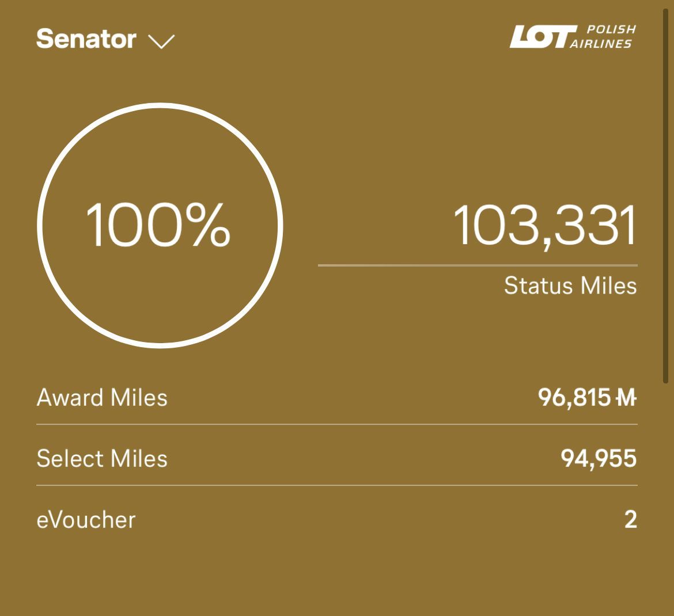Open the eVoucher row

pyautogui.click(x=336, y=520)
